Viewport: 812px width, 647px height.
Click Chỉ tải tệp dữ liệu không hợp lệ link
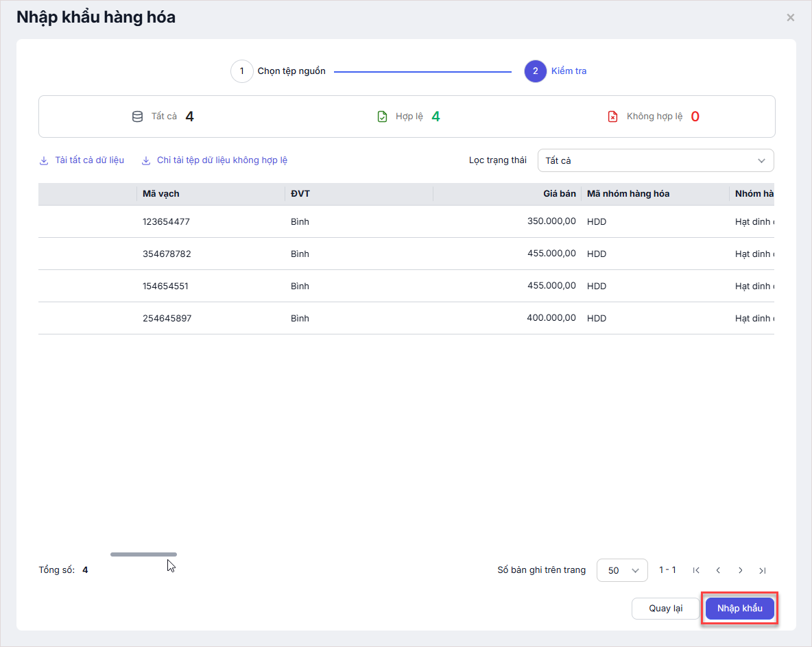click(222, 160)
